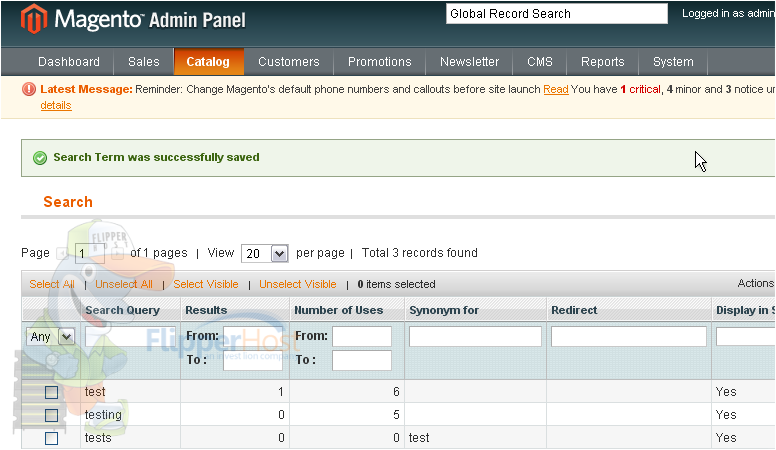Viewport: 776px width, 450px height.
Task: Click 'Search Term was successfully saved' message
Action: tap(156, 157)
